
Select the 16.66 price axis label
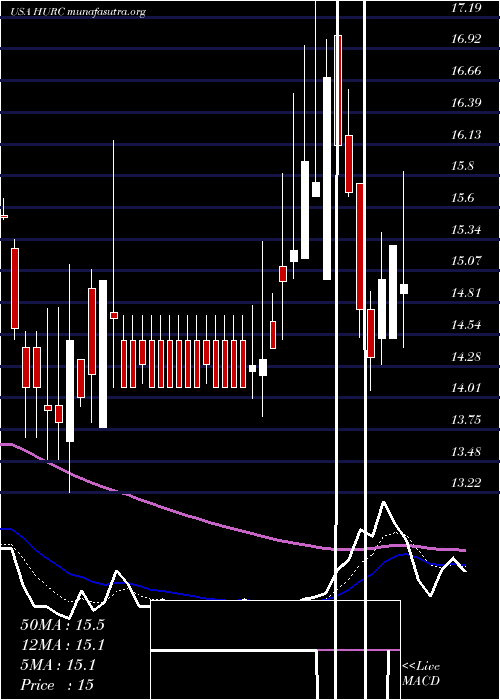pyautogui.click(x=466, y=71)
